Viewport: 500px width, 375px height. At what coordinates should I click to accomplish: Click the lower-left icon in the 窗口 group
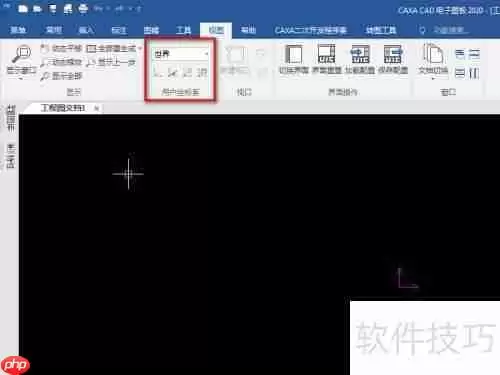tap(460, 73)
